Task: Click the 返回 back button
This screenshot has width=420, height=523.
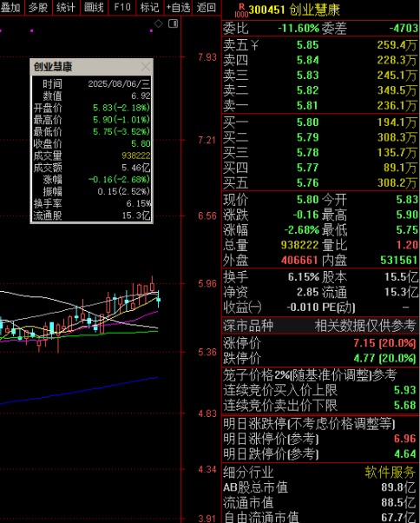Action: 207,7
